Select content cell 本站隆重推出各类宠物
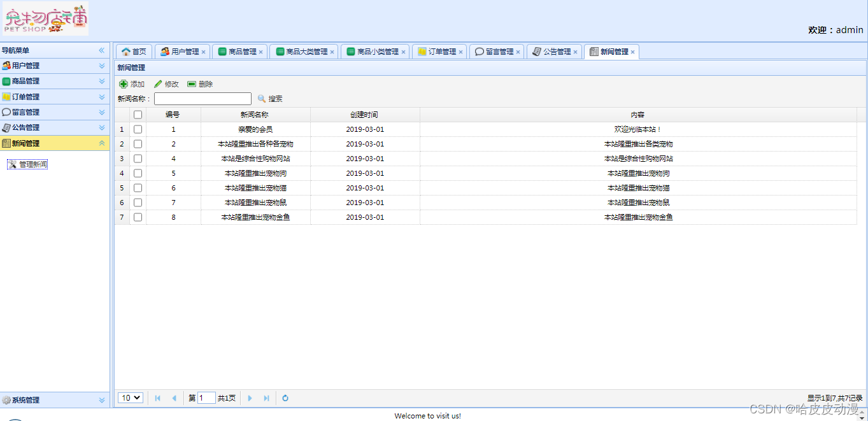 point(638,144)
